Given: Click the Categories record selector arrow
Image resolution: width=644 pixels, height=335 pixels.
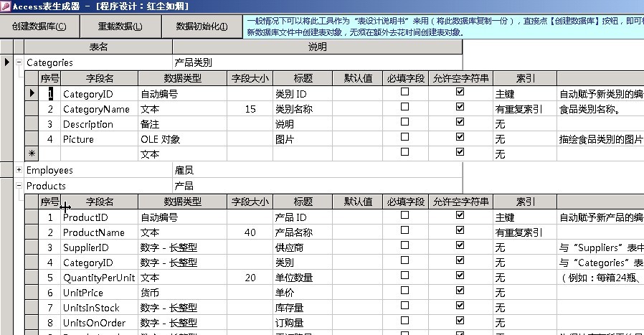Looking at the screenshot, I should [6, 62].
